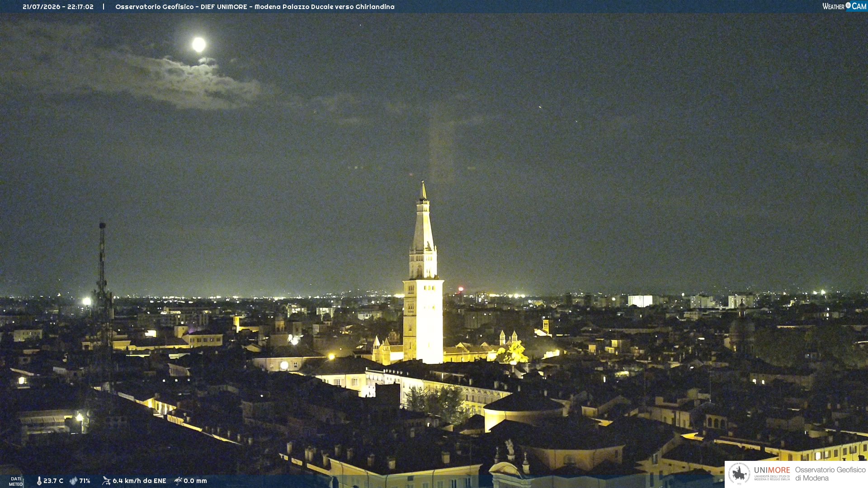The height and width of the screenshot is (488, 868).
Task: Click the Osservatorio Geofisico di Modena caption
Action: pos(830,474)
